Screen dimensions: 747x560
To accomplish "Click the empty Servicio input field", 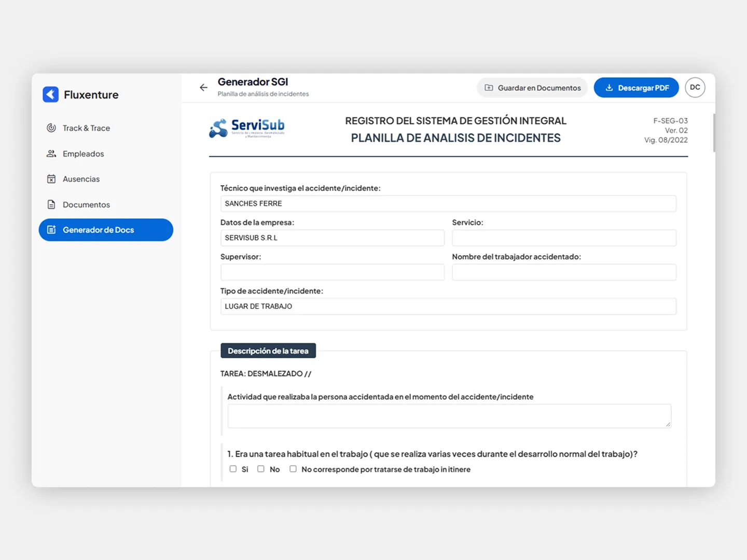I will (564, 238).
